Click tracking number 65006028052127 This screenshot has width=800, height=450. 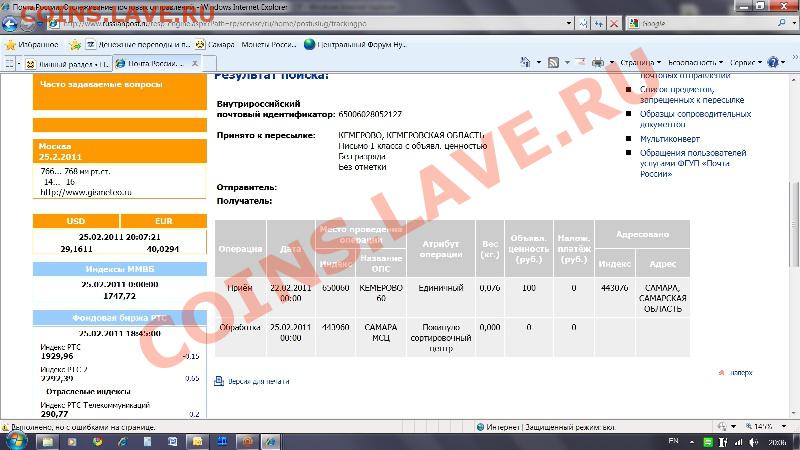[370, 114]
